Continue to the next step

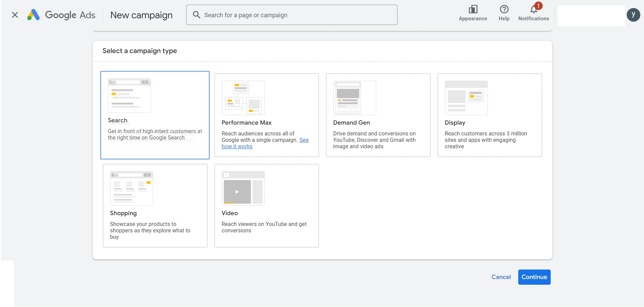pyautogui.click(x=534, y=277)
